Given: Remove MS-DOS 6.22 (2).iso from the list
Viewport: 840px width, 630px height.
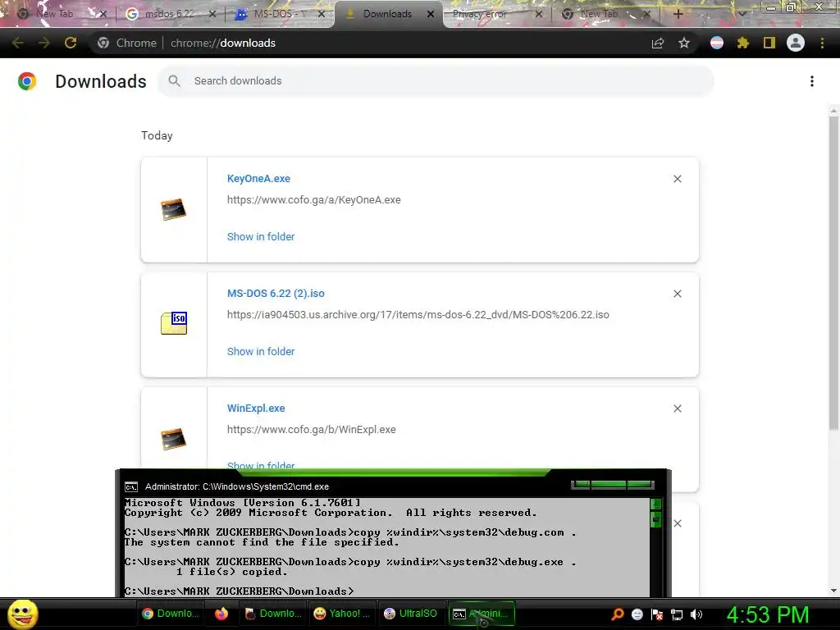Looking at the screenshot, I should pos(678,294).
